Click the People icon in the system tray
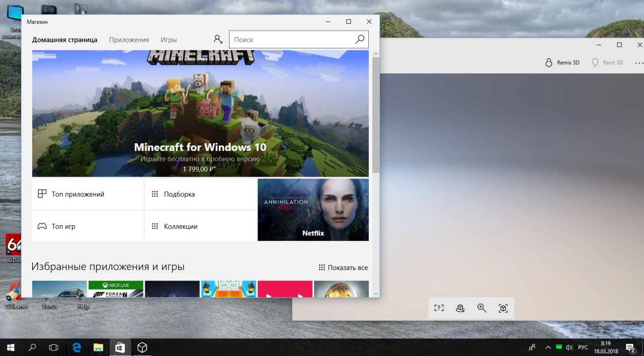The image size is (644, 356). coord(532,347)
